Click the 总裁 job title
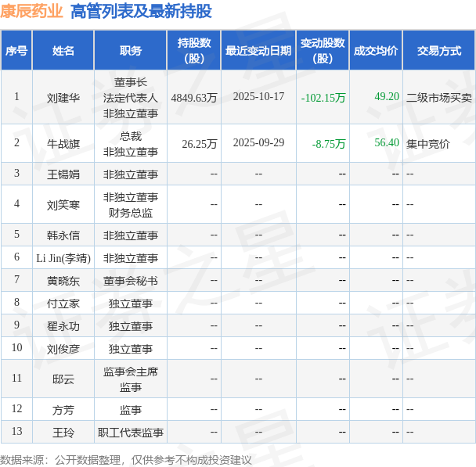The image size is (476, 467). click(131, 136)
